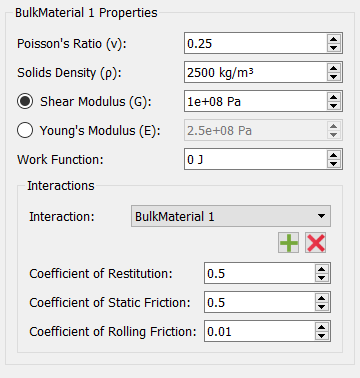Delete the interaction with red X icon
Image resolution: width=360 pixels, height=378 pixels.
coord(315,243)
